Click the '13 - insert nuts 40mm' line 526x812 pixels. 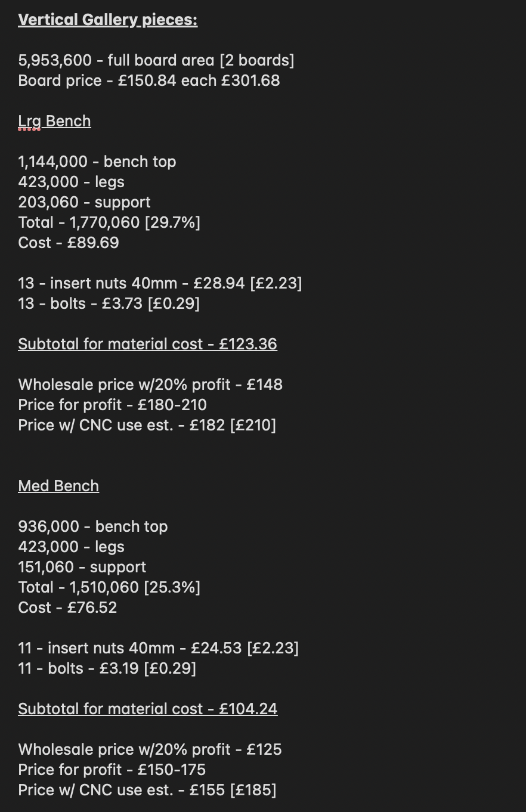160,284
